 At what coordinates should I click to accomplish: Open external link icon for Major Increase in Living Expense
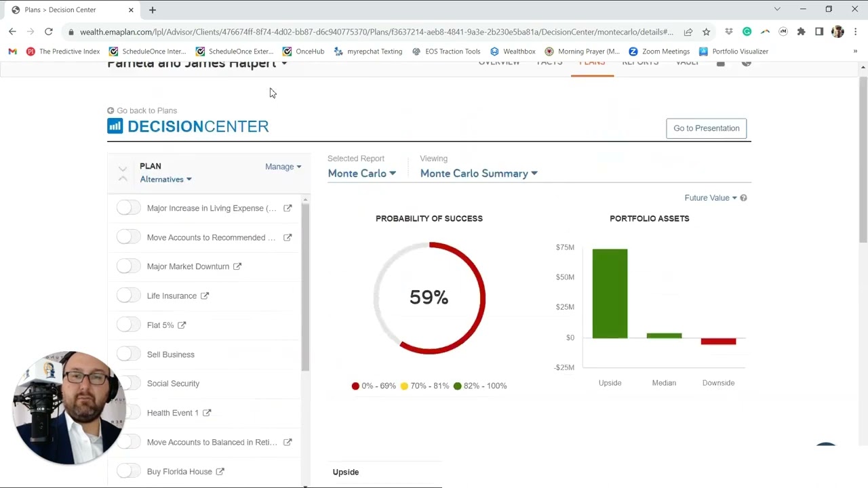pyautogui.click(x=288, y=208)
